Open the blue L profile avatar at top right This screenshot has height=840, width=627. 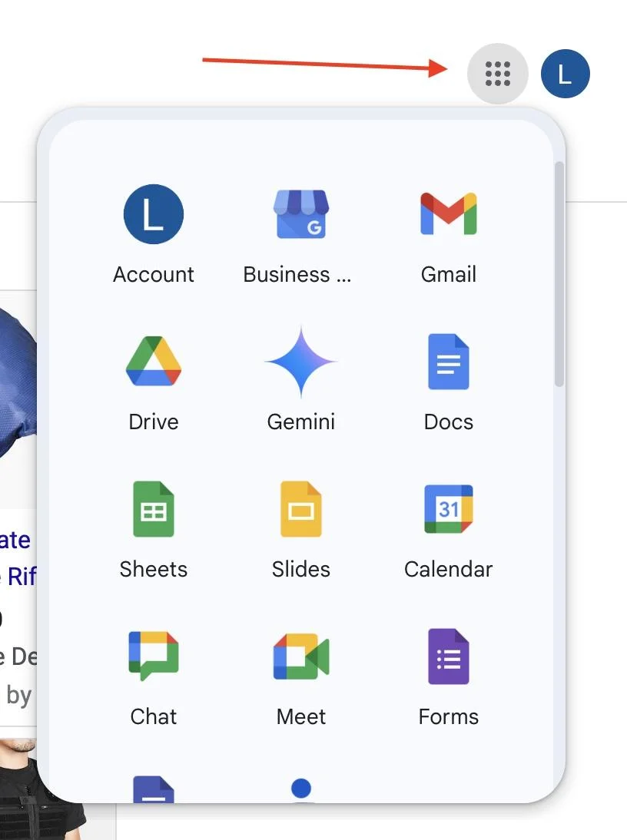(566, 74)
